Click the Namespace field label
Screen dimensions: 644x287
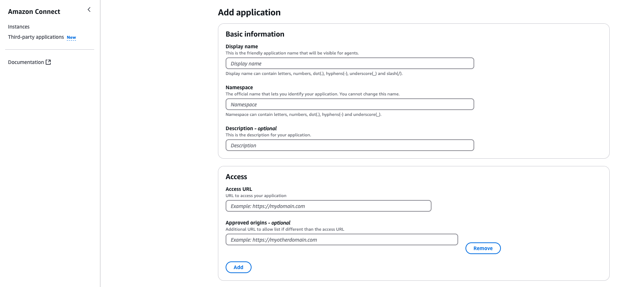[x=239, y=87]
